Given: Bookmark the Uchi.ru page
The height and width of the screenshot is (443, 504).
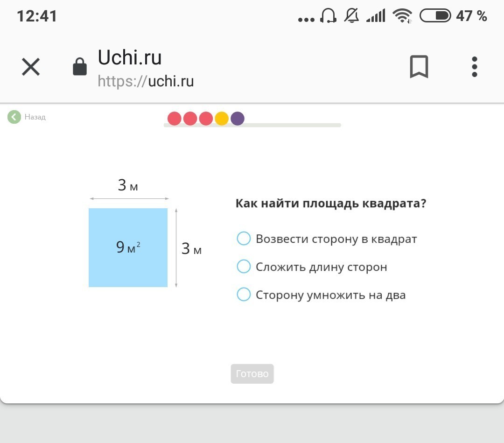Looking at the screenshot, I should coord(419,67).
